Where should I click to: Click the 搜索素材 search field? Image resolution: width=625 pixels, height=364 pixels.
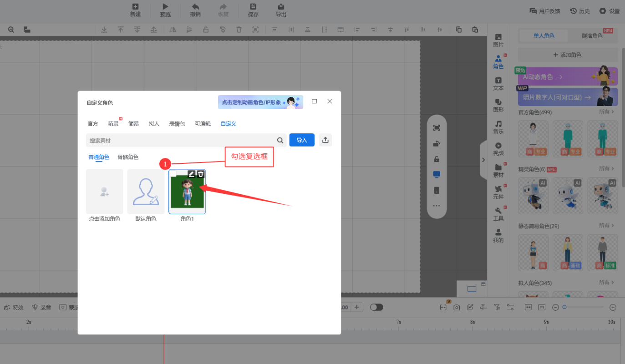182,141
